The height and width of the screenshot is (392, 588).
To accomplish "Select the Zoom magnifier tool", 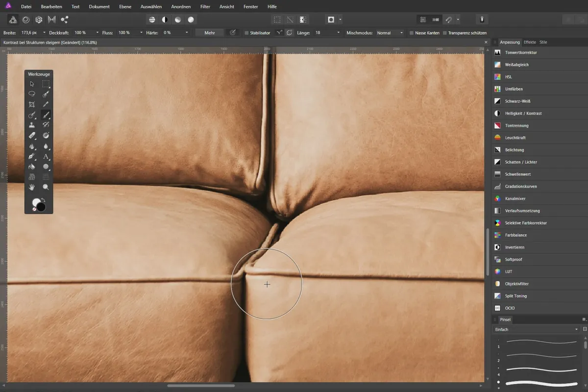I will (46, 187).
